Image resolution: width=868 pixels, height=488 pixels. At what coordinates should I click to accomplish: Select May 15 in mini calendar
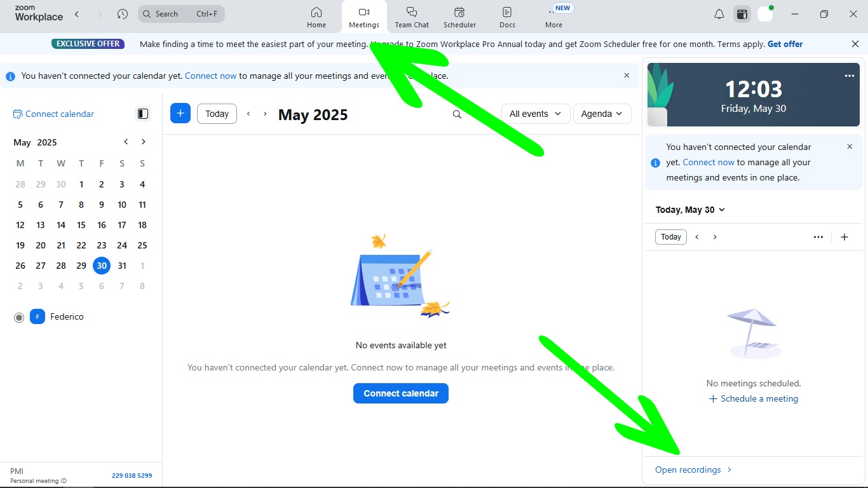click(81, 225)
